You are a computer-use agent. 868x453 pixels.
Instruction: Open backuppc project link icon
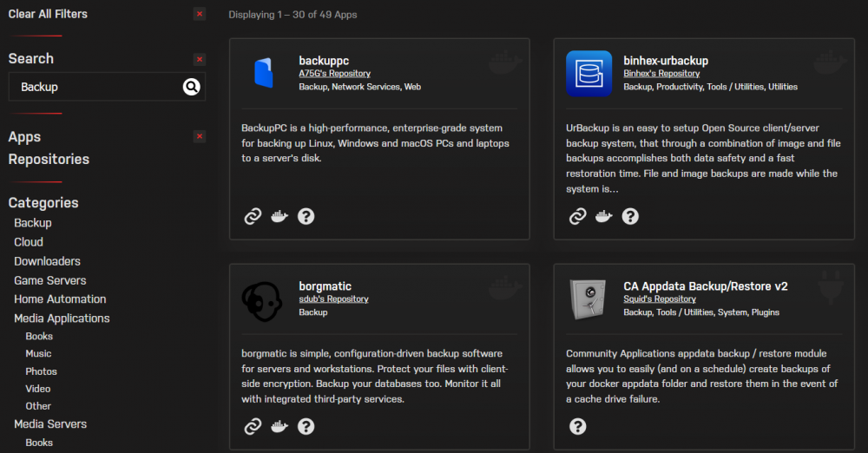253,216
